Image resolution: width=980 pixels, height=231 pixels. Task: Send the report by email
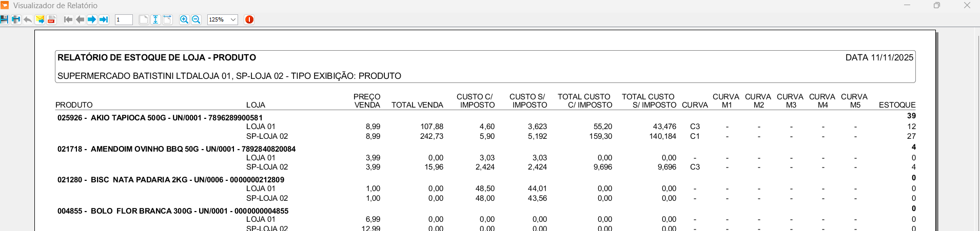(40, 19)
